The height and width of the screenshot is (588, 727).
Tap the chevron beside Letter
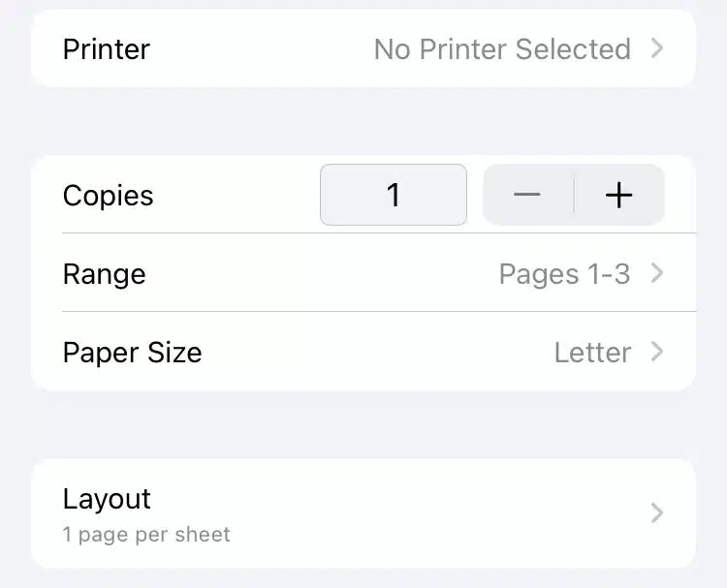(657, 351)
